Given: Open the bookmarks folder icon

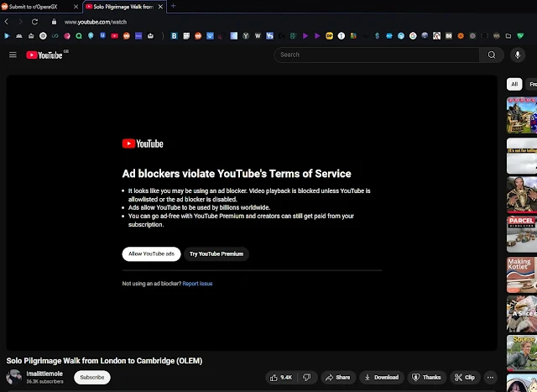Looking at the screenshot, I should [508, 35].
